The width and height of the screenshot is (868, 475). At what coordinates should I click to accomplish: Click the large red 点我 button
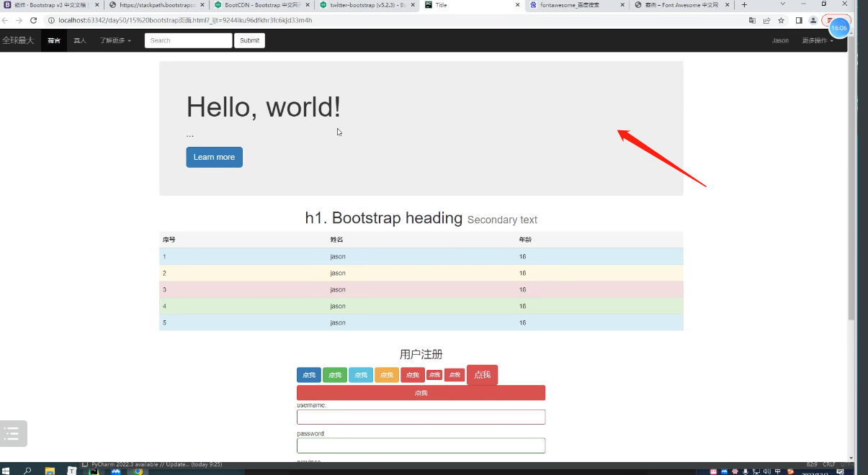pyautogui.click(x=482, y=374)
